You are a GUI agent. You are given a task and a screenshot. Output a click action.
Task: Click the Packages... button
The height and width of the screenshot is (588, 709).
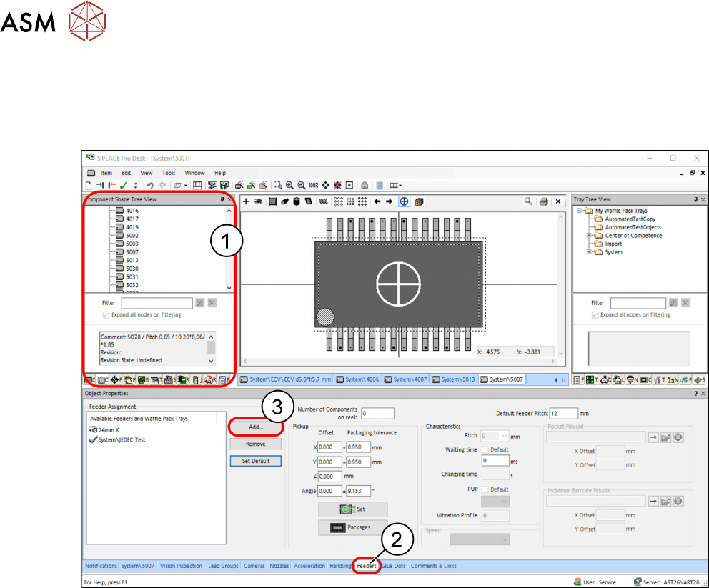(352, 527)
